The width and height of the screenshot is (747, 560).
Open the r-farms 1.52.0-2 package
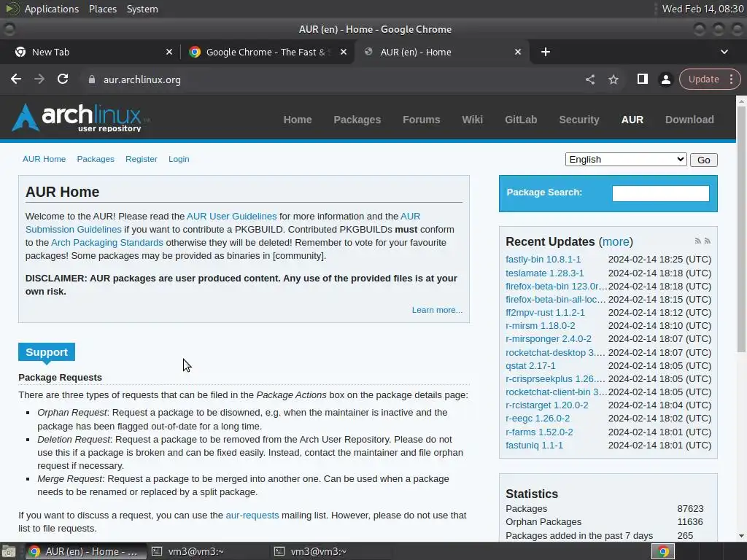point(539,432)
